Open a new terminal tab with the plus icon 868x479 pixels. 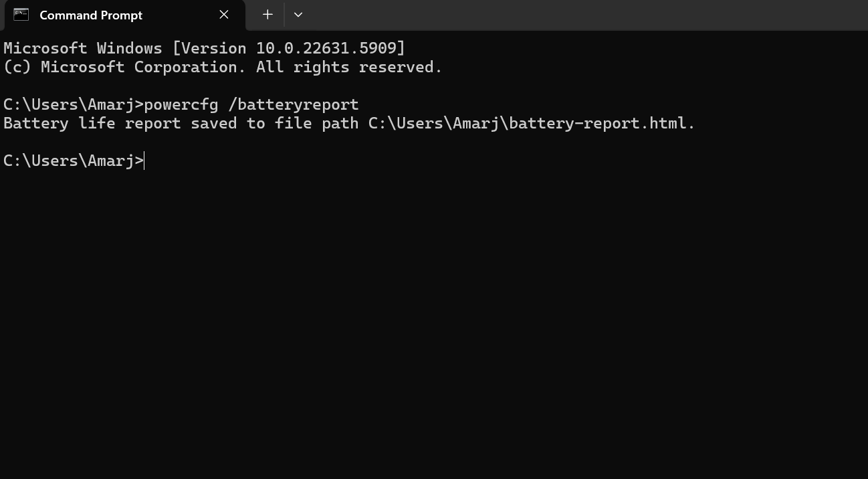coord(267,14)
